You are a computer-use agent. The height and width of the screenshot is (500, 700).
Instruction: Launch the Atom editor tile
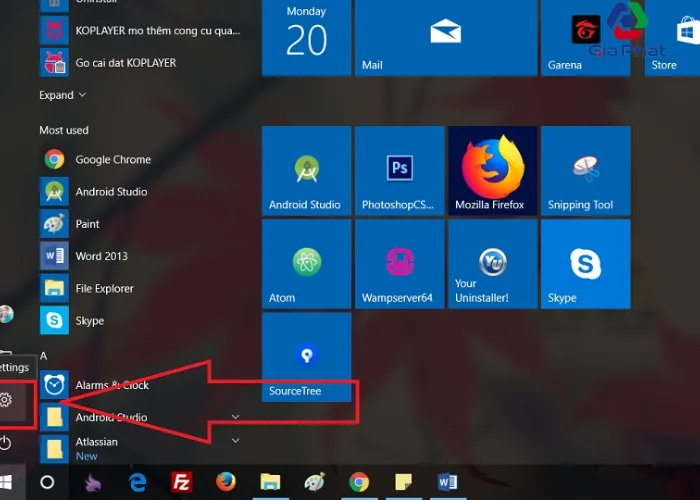pos(306,264)
